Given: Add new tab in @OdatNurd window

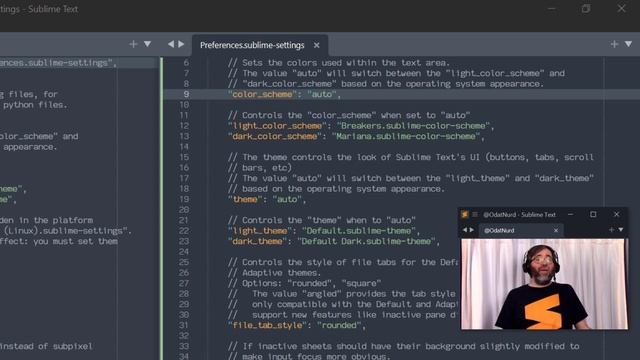Looking at the screenshot, I should 611,230.
